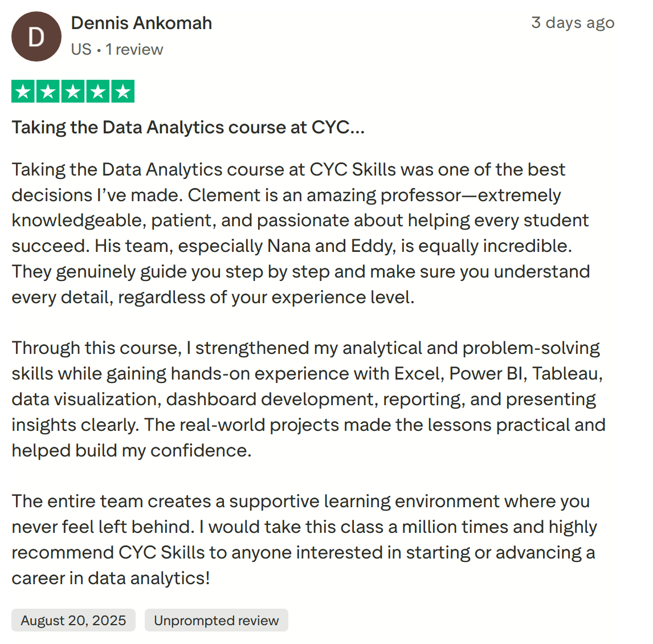The width and height of the screenshot is (653, 644).
Task: Click the fourth green rating star
Action: (98, 91)
